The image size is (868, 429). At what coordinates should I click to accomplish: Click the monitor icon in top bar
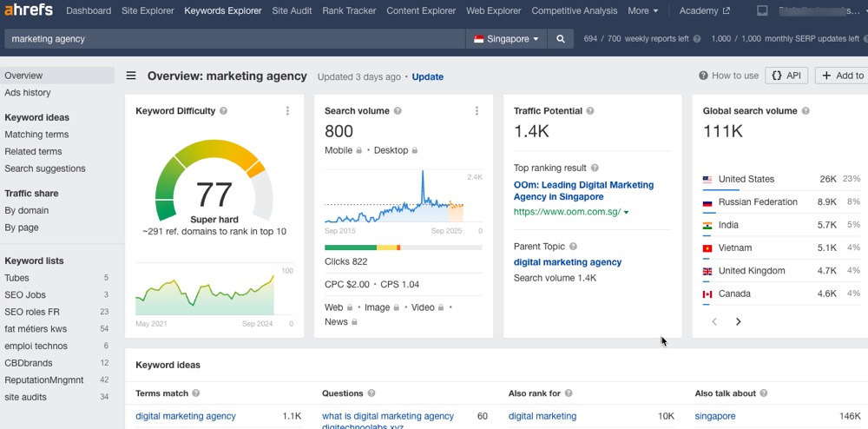point(762,11)
